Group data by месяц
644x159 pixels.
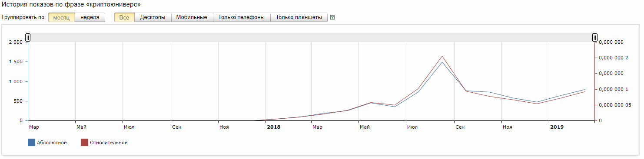61,17
